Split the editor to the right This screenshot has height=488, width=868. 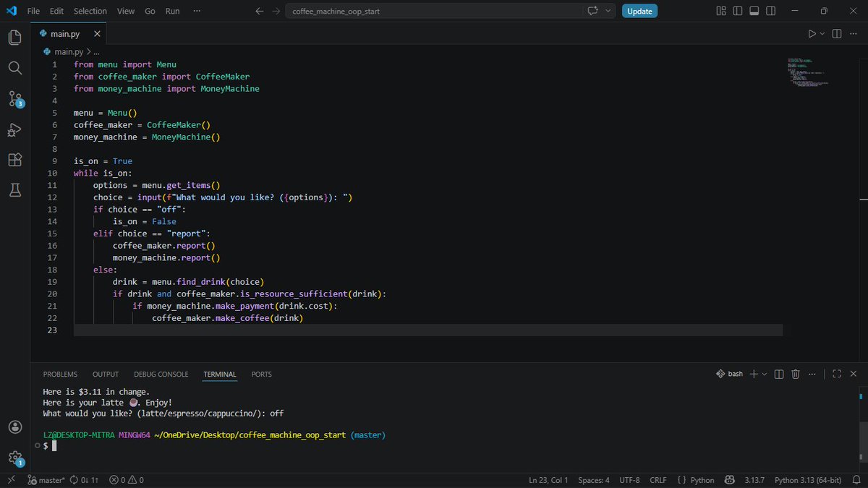coord(837,34)
